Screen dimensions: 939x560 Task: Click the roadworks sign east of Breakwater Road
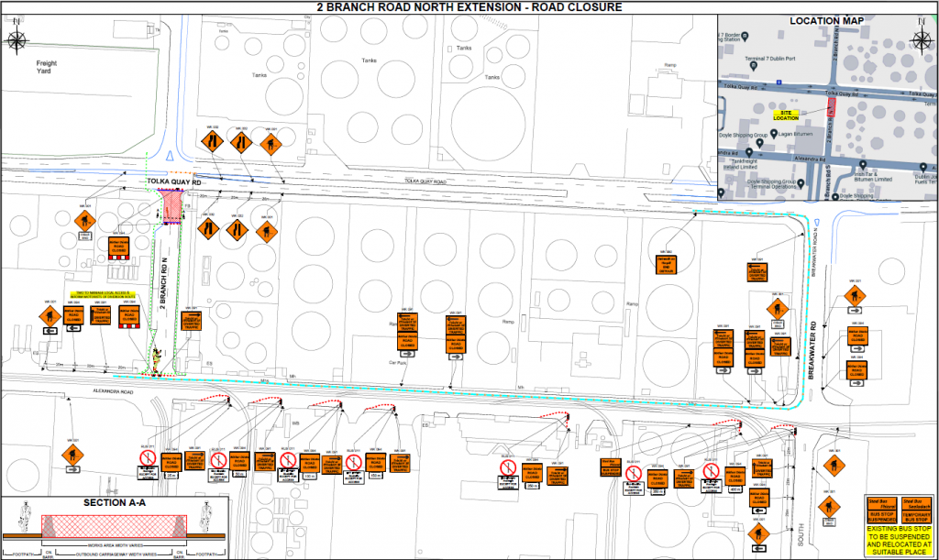pyautogui.click(x=856, y=296)
